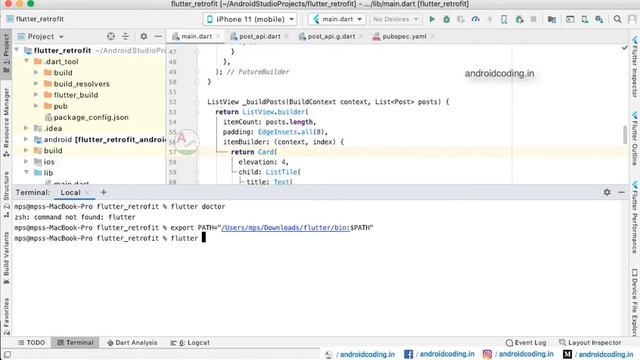
Task: Expand the android module folder
Action: (27, 139)
